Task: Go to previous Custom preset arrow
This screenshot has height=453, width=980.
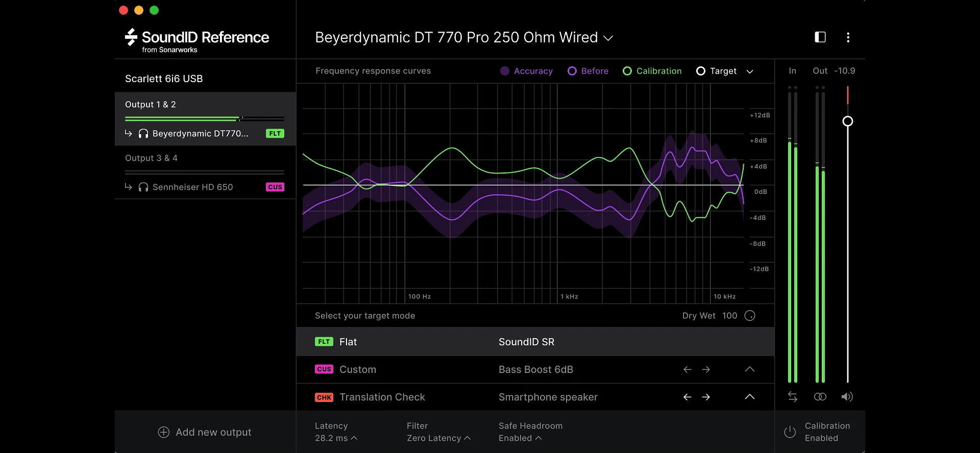Action: pos(688,369)
